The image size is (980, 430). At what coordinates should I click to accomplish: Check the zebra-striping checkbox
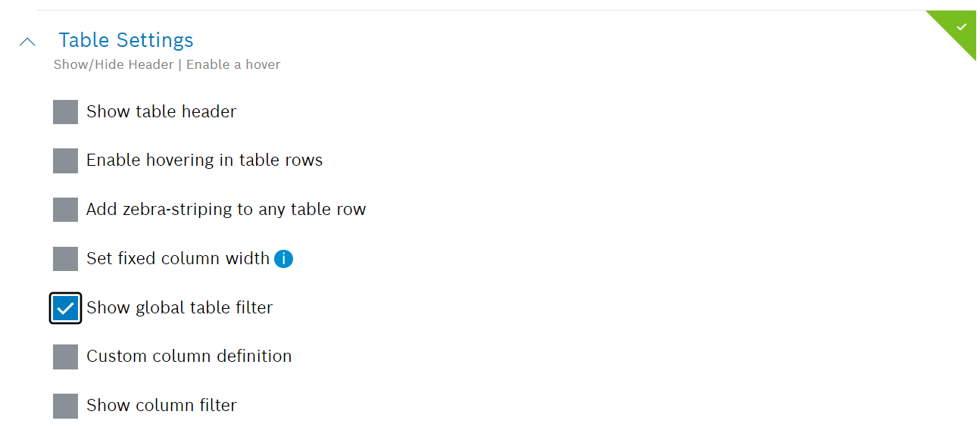[x=65, y=210]
